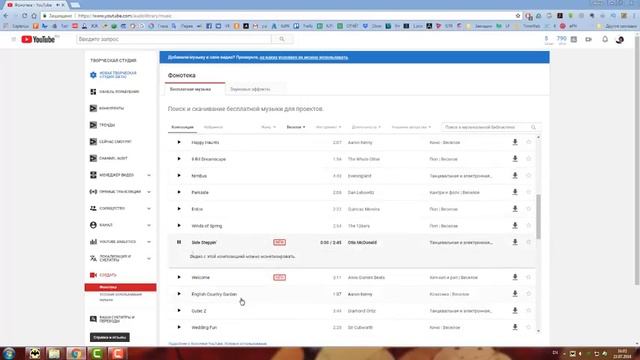The image size is (640, 360).
Task: Favorite the Side Steppin' track star
Action: click(529, 242)
